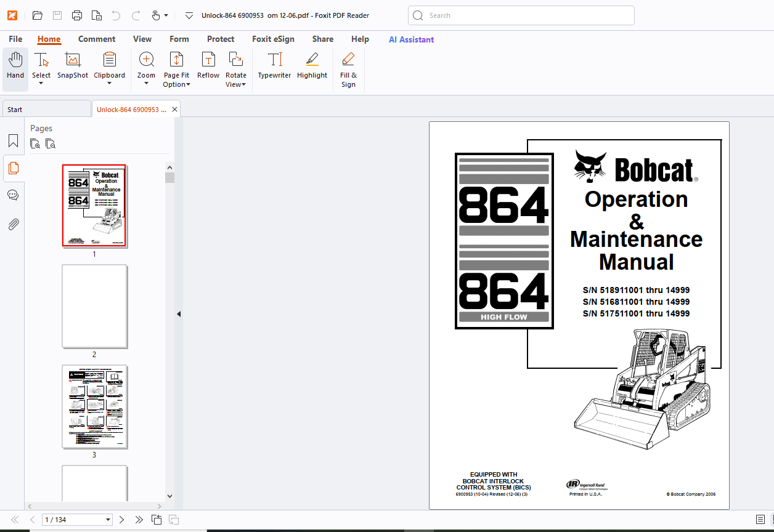Expand the Zoom dropdown arrow

(146, 84)
